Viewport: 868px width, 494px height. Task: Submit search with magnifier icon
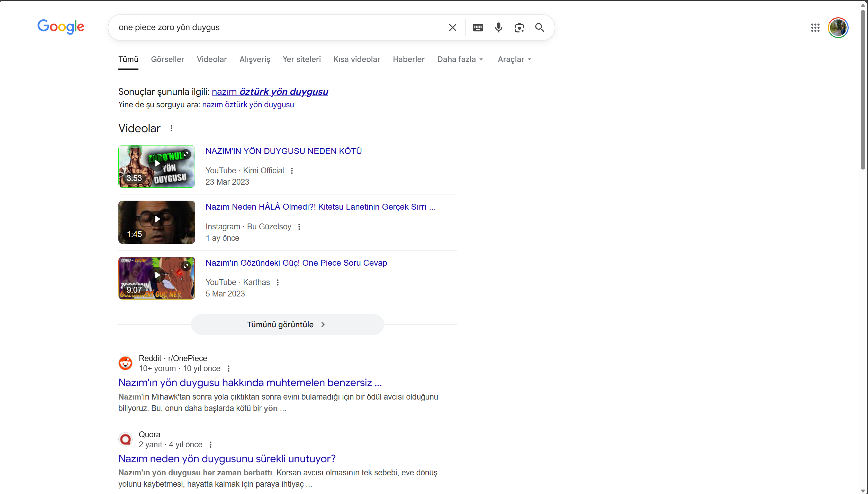(540, 28)
